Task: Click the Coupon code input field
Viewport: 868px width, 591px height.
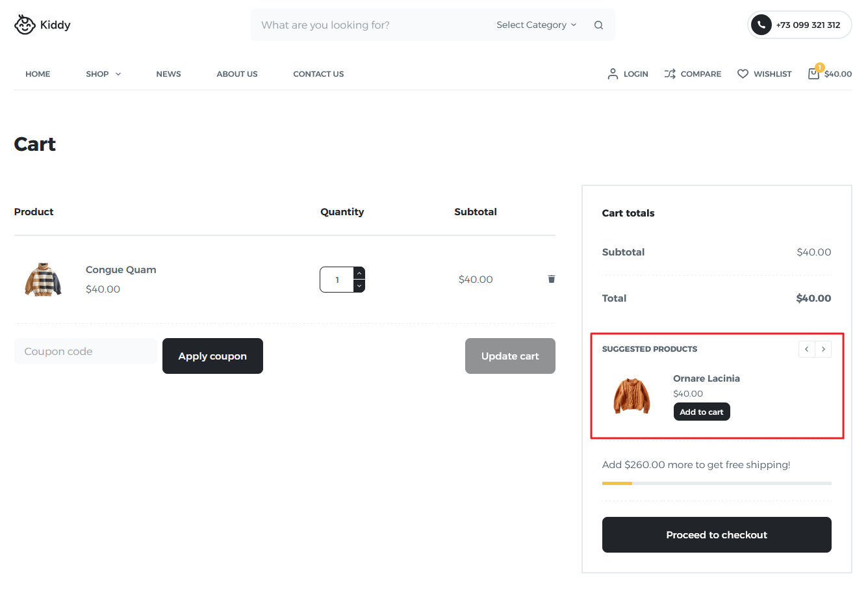Action: [85, 351]
